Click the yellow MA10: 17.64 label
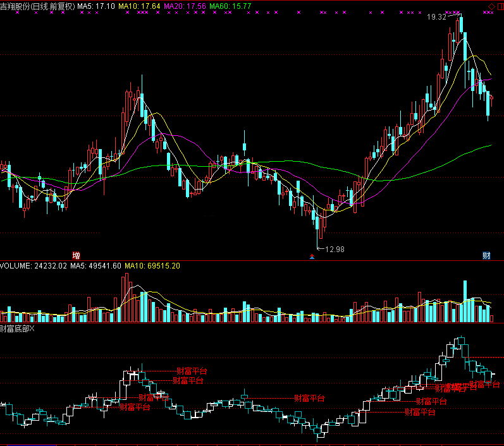 pos(139,6)
